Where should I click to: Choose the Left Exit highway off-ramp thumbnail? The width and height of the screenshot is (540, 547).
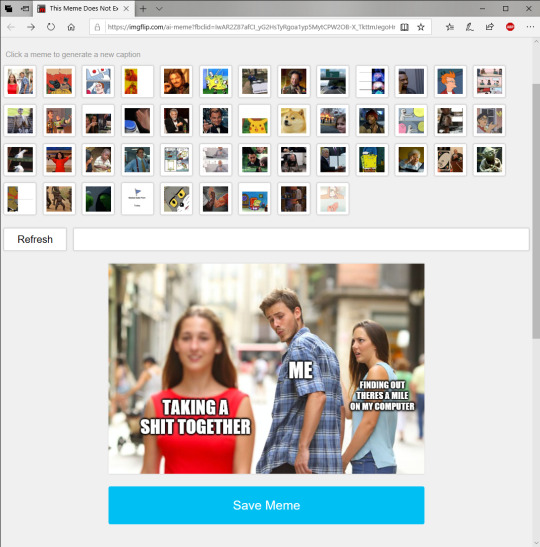(x=333, y=81)
